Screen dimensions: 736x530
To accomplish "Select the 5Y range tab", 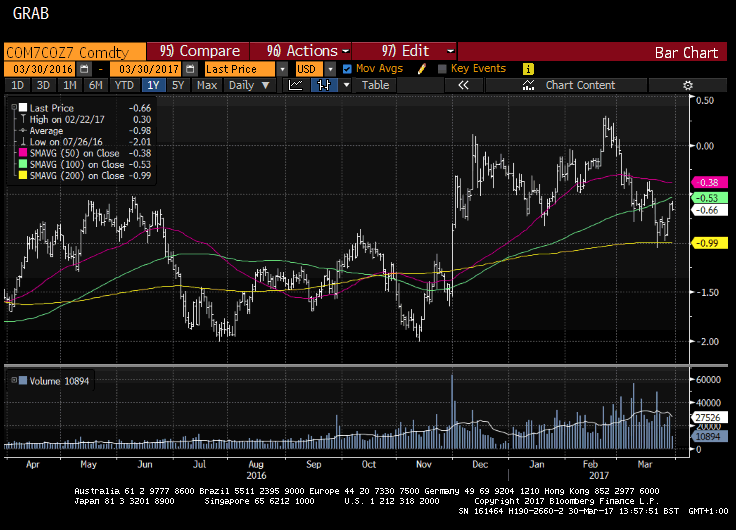I will point(178,85).
